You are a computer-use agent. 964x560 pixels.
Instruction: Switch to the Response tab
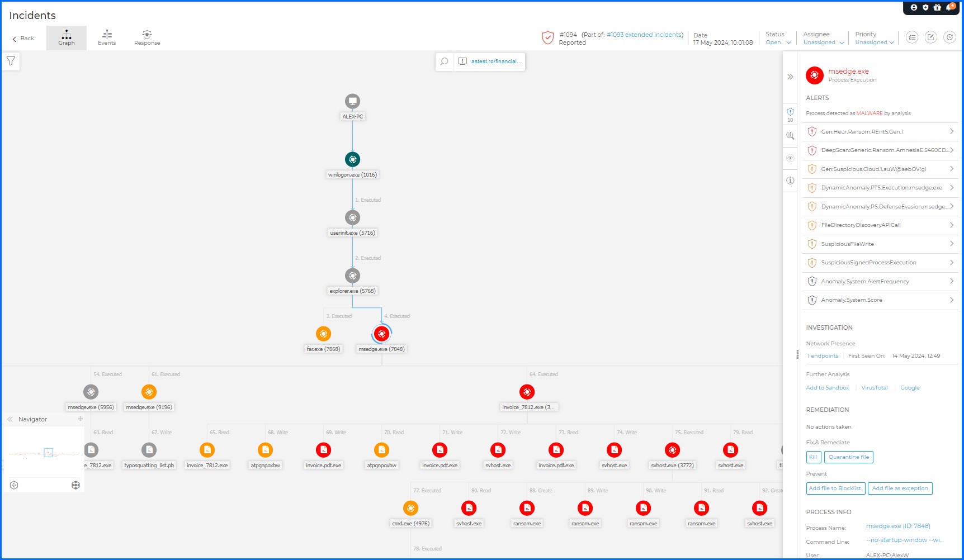[147, 38]
